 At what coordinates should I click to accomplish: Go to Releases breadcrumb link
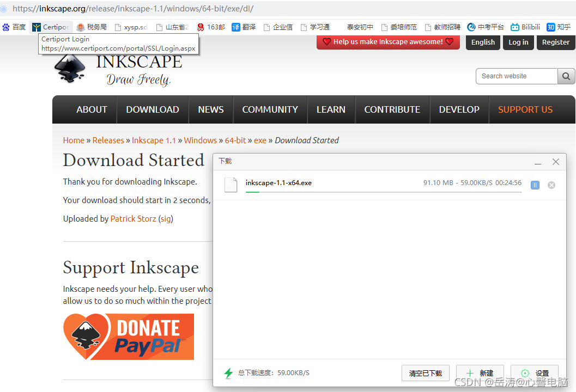[108, 140]
